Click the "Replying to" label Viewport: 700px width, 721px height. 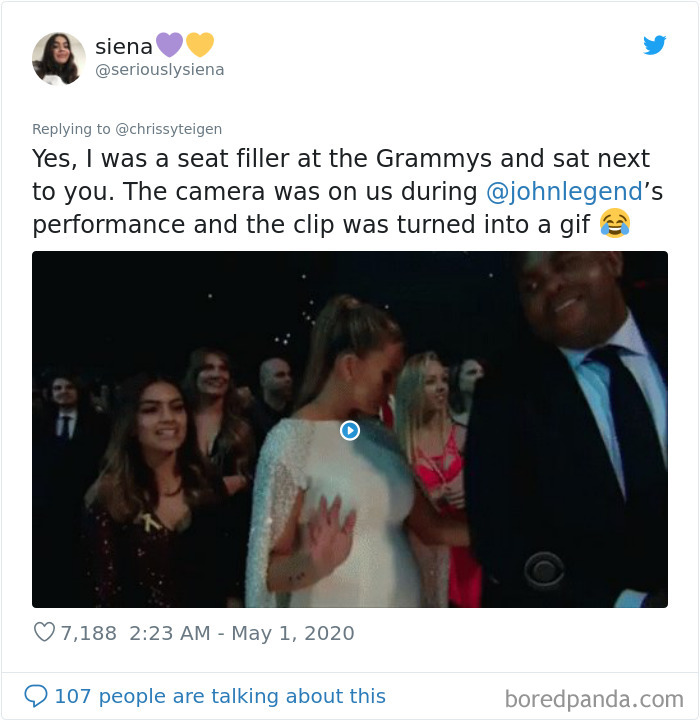pos(70,128)
